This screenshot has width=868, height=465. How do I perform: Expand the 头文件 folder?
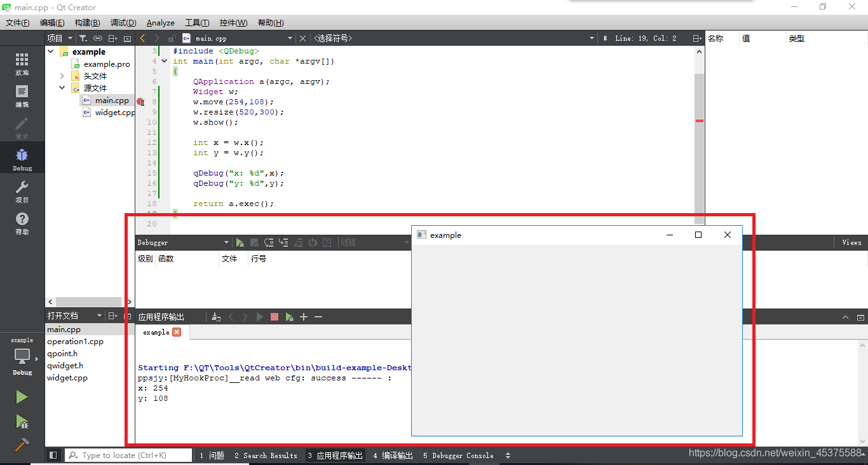coord(61,75)
